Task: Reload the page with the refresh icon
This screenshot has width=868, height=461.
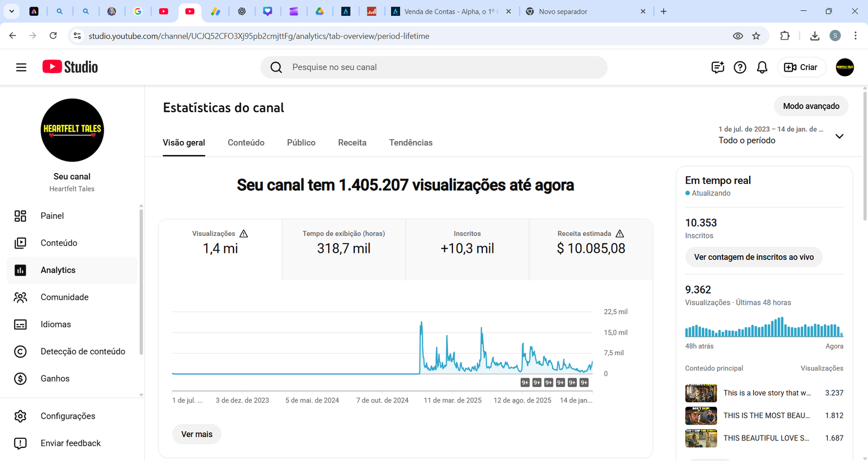Action: click(x=53, y=36)
